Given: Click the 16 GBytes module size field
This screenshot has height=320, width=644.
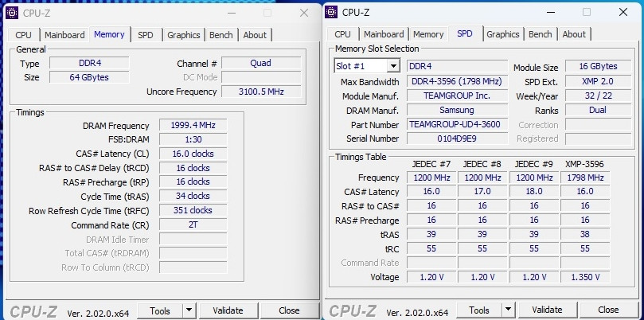Looking at the screenshot, I should (599, 66).
